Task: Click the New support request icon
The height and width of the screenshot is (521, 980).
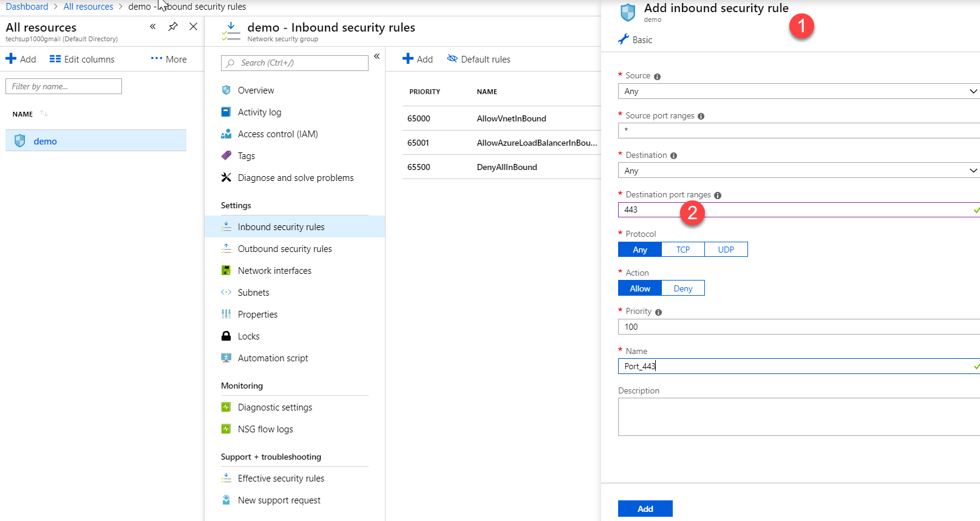Action: pos(226,500)
